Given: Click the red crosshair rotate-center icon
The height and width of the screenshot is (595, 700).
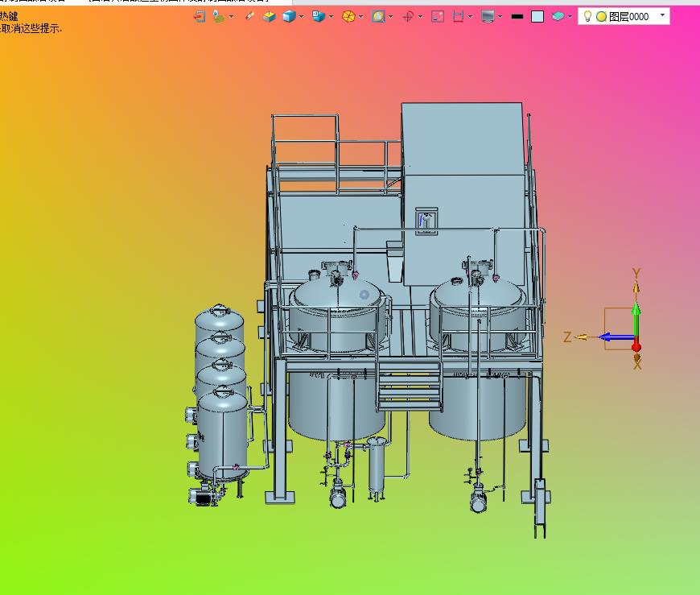Looking at the screenshot, I should [x=408, y=16].
